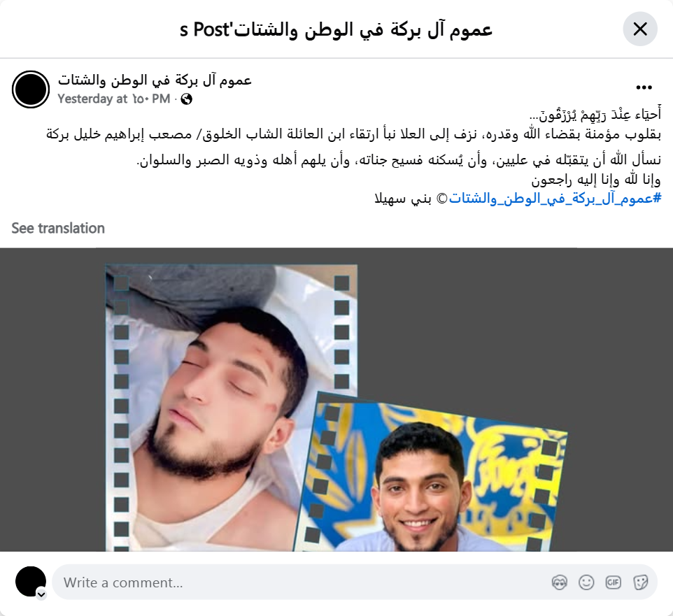Open the sticker picker icon

pyautogui.click(x=640, y=582)
